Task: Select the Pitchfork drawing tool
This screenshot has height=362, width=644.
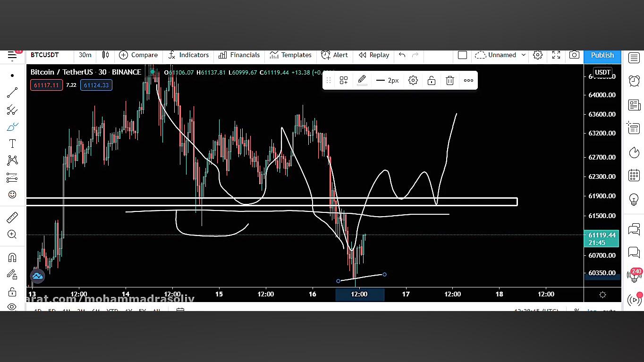Action: click(x=12, y=110)
